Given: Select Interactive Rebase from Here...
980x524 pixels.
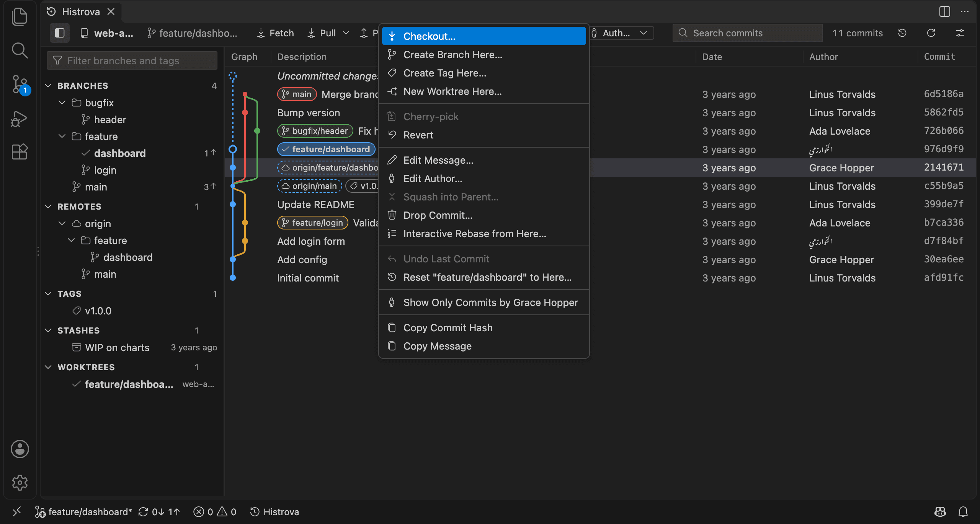Looking at the screenshot, I should (484, 234).
